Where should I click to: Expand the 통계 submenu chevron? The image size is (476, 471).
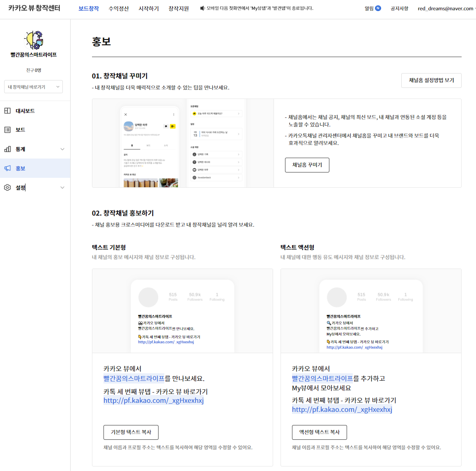click(x=62, y=149)
